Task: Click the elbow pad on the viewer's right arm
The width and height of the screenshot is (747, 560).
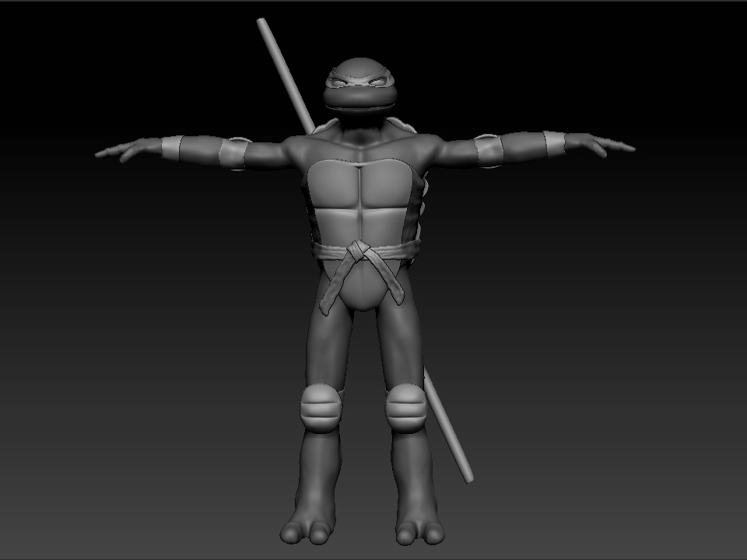Action: (x=489, y=151)
